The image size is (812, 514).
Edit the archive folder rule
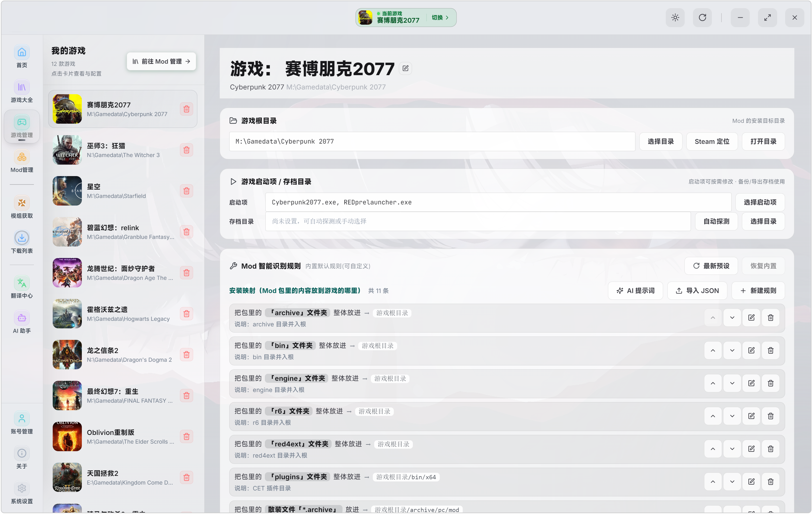(x=752, y=318)
